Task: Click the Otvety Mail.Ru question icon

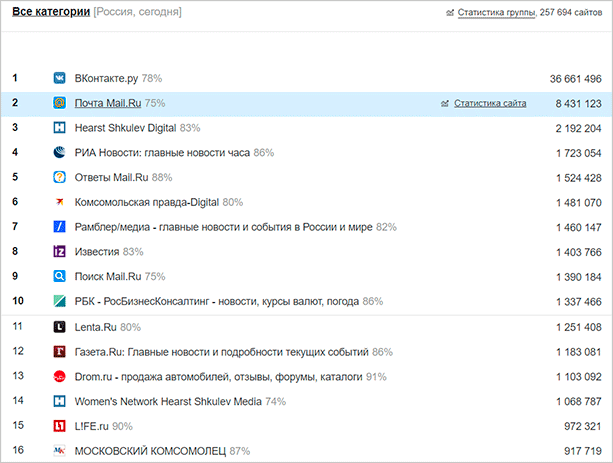Action: (60, 178)
